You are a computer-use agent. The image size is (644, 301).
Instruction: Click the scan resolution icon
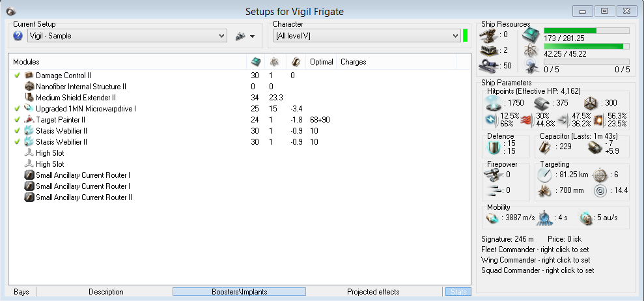pos(545,191)
